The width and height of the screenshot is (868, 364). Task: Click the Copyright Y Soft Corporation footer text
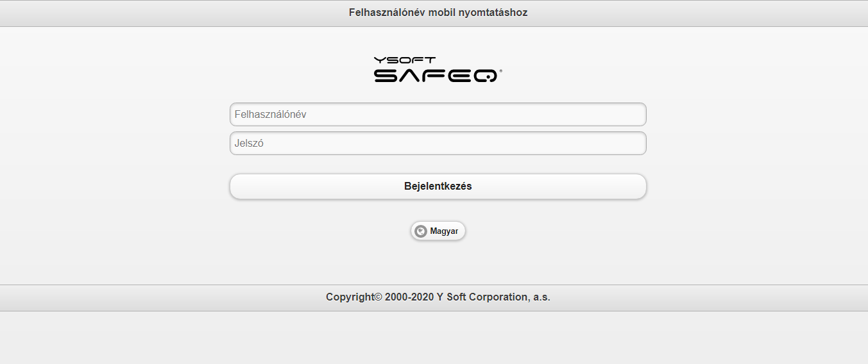[x=438, y=297]
